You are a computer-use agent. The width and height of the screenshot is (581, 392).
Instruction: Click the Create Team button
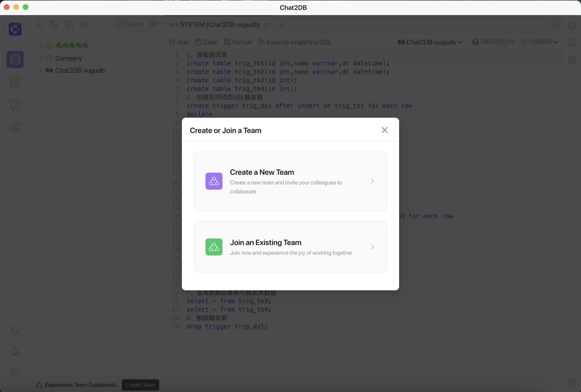[141, 385]
